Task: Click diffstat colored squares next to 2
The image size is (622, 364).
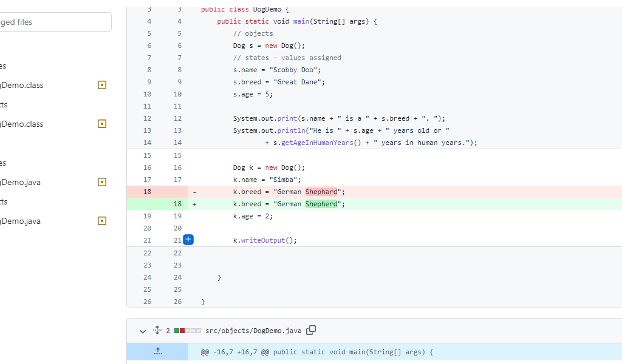Action: [187, 331]
